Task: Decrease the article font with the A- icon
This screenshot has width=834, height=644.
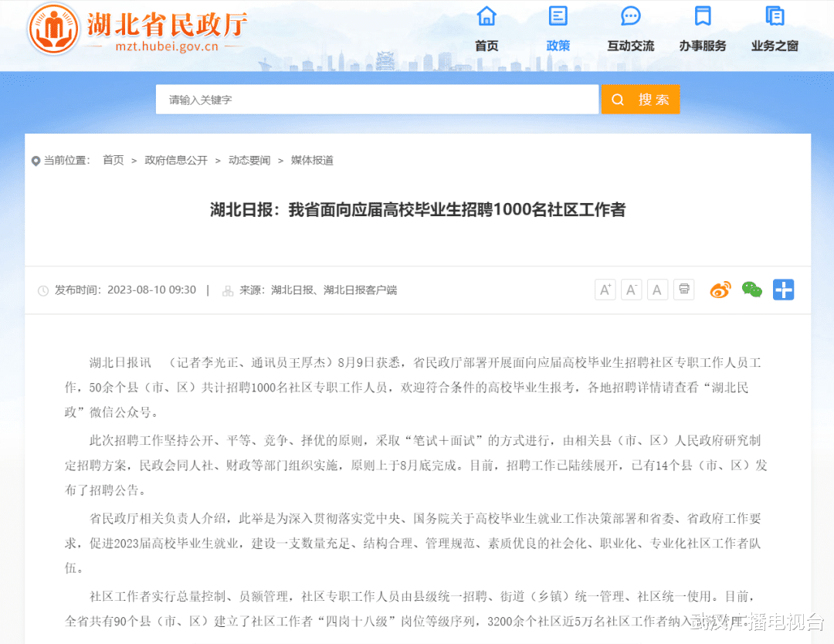Action: pyautogui.click(x=631, y=289)
